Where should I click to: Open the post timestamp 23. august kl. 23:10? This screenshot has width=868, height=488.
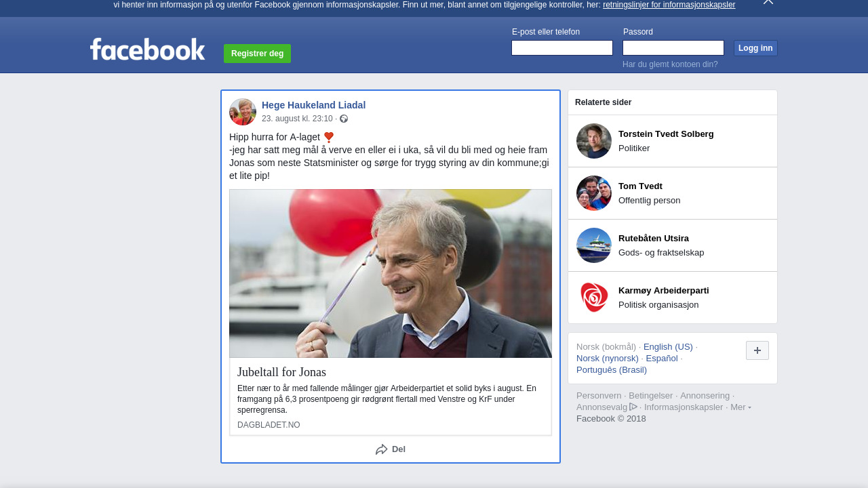coord(297,119)
